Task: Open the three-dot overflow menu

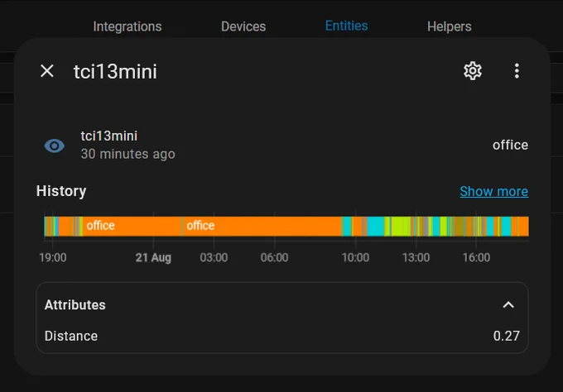Action: (517, 71)
